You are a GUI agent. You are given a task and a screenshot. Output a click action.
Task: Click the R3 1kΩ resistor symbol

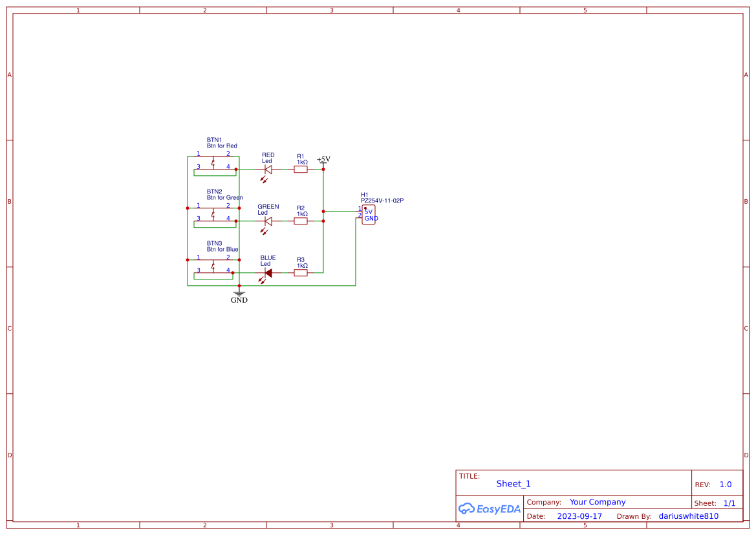point(300,272)
